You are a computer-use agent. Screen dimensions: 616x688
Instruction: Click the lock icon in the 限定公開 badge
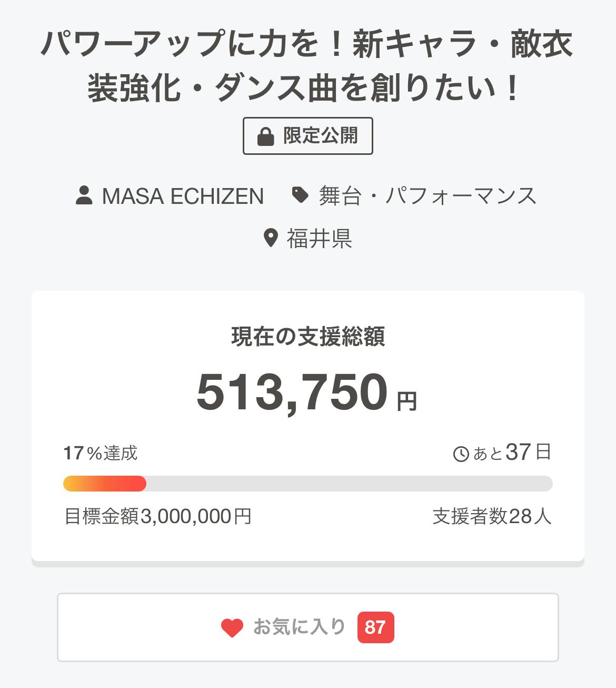[x=266, y=136]
